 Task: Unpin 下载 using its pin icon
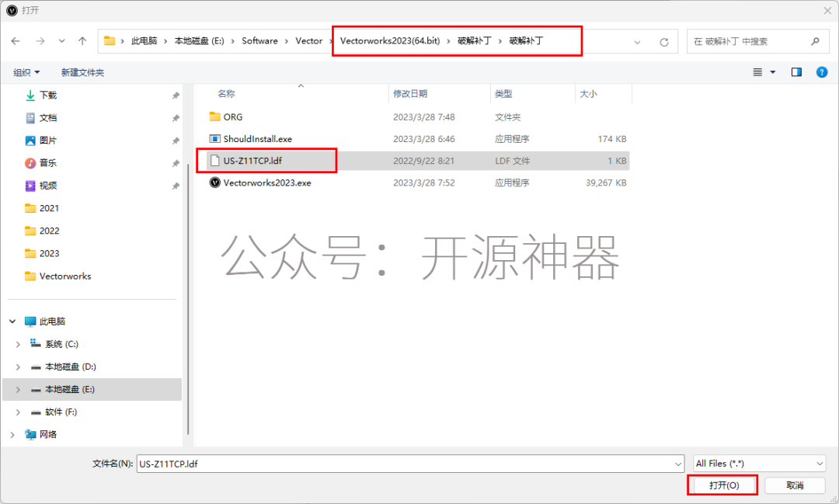176,96
